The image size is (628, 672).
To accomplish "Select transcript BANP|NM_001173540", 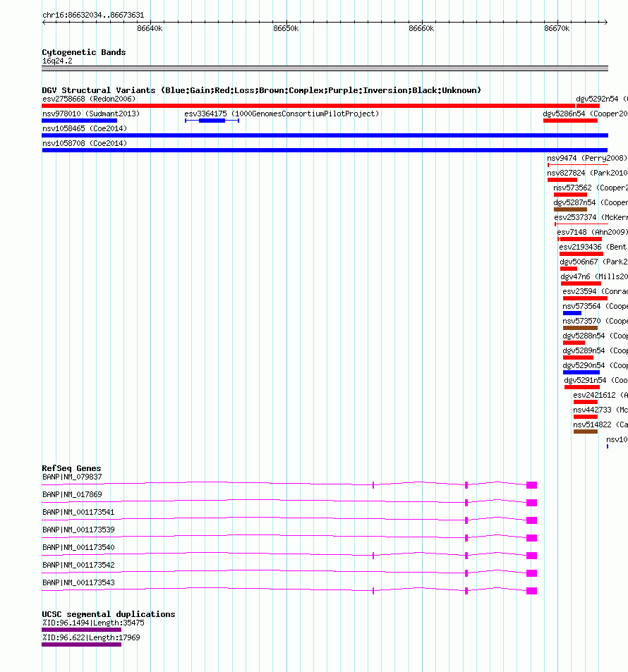I will tap(78, 547).
